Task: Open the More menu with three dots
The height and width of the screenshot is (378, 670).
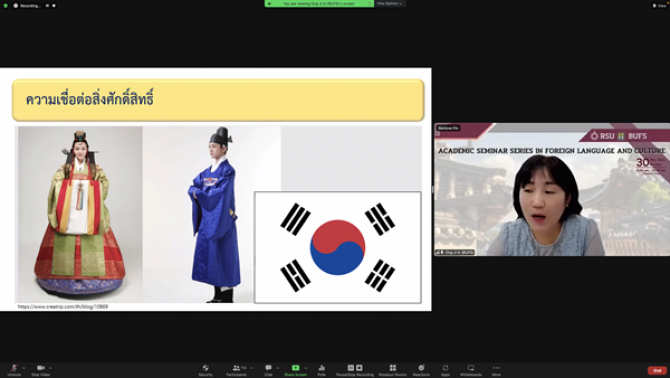Action: click(x=496, y=368)
